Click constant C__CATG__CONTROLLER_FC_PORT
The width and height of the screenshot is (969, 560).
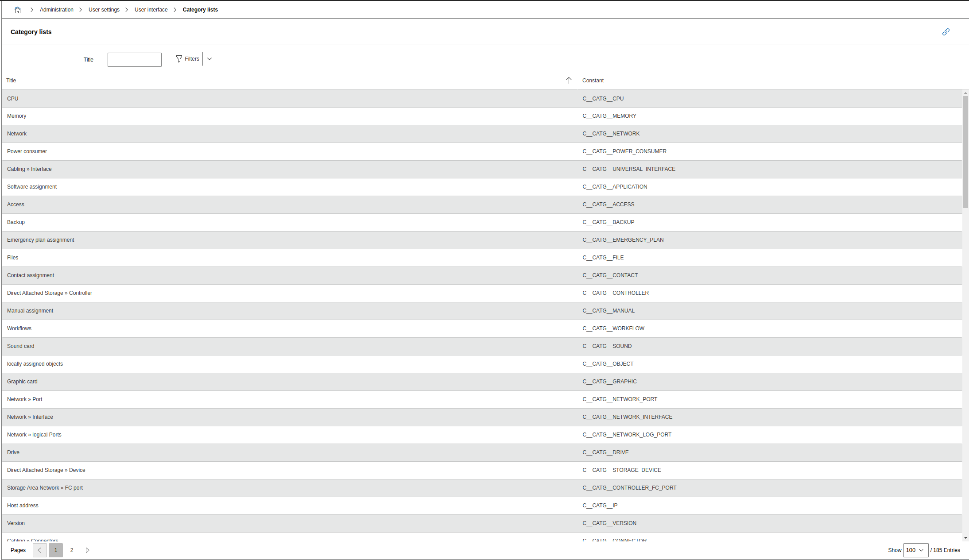(629, 488)
